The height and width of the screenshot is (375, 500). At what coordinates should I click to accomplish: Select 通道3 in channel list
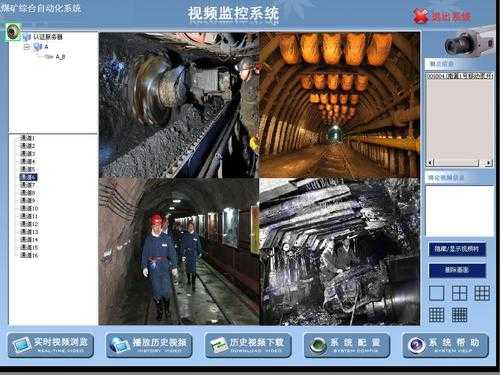[x=28, y=153]
